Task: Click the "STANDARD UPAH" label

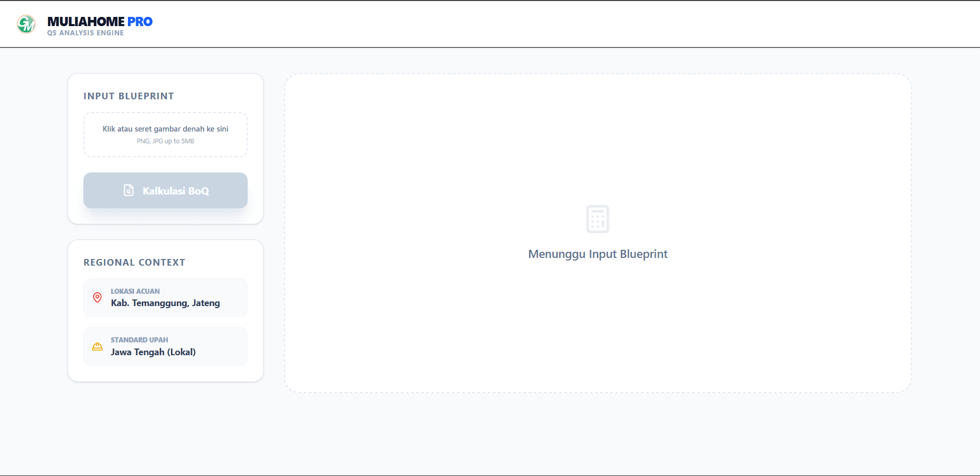Action: tap(139, 340)
